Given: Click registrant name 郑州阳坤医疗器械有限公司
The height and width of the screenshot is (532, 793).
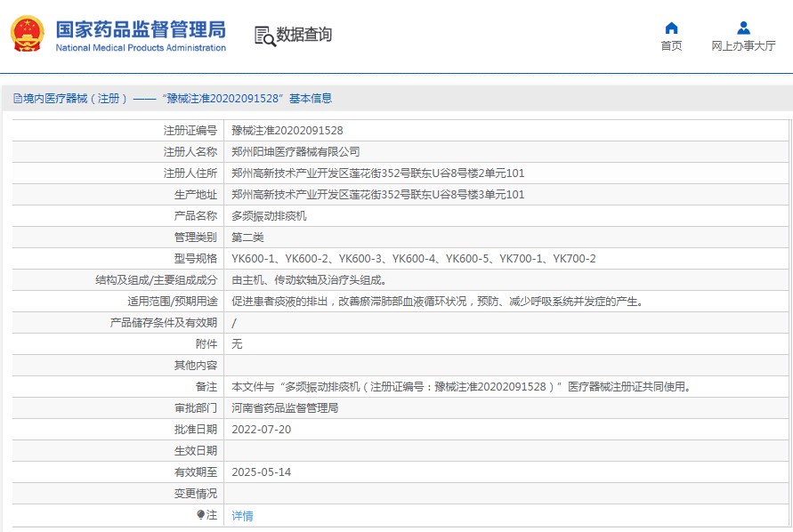Looking at the screenshot, I should coord(295,152).
